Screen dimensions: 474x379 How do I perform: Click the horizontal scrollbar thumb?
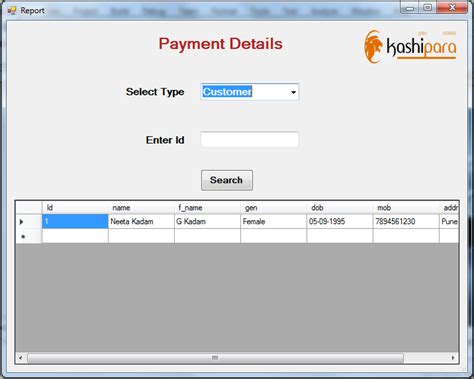[215, 358]
